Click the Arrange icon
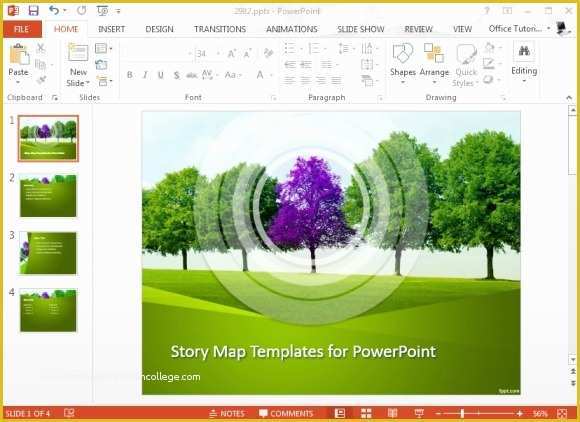This screenshot has width=580, height=422. (434, 54)
